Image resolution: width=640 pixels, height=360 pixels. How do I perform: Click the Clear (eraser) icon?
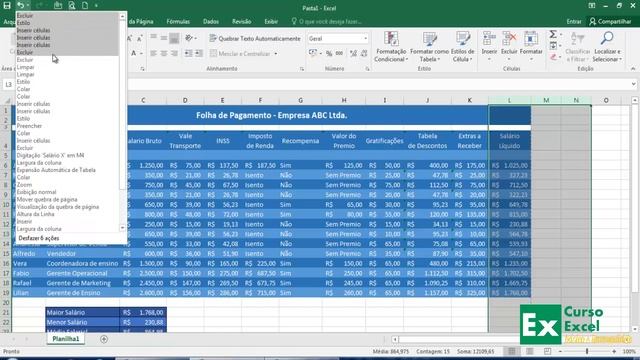tap(553, 57)
